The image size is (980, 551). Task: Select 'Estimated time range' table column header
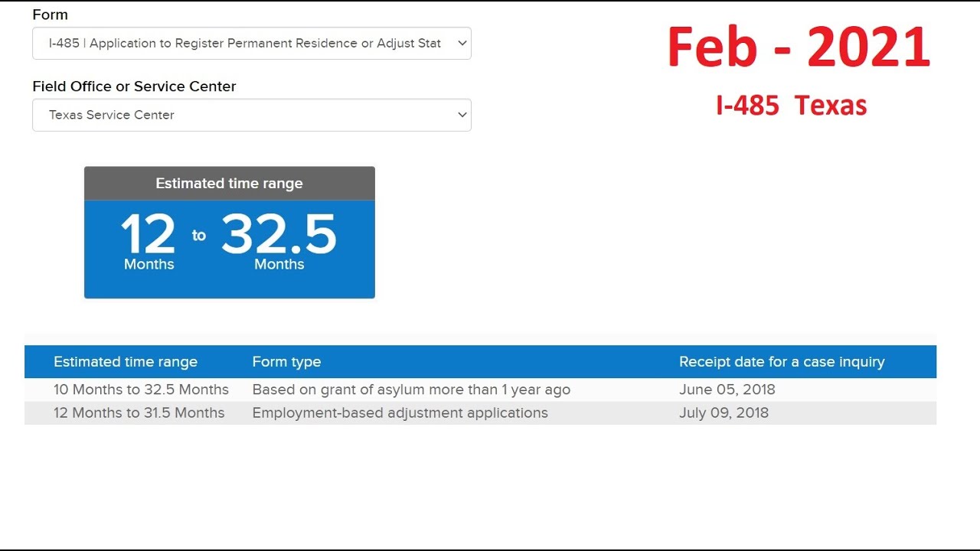coord(126,362)
